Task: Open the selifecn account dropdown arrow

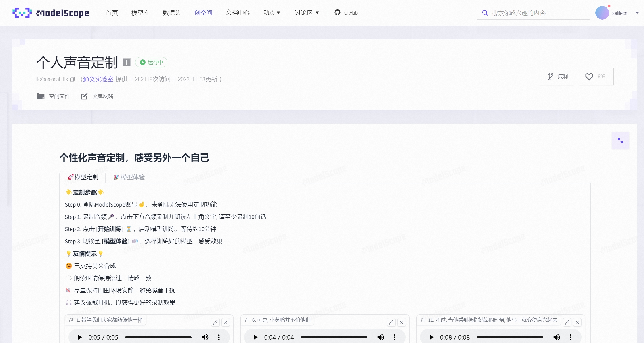Action: pyautogui.click(x=637, y=13)
